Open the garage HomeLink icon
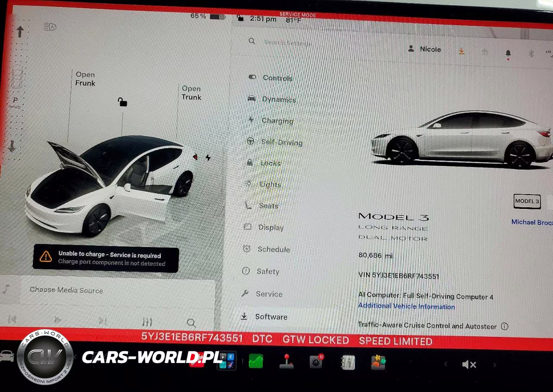Image resolution: width=553 pixels, height=392 pixels. tap(485, 52)
